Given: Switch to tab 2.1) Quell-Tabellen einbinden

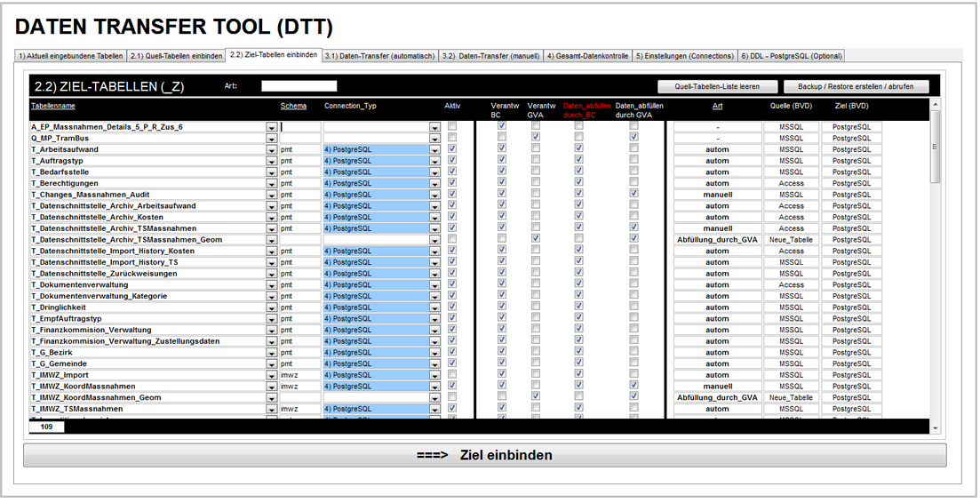Looking at the screenshot, I should pyautogui.click(x=176, y=56).
